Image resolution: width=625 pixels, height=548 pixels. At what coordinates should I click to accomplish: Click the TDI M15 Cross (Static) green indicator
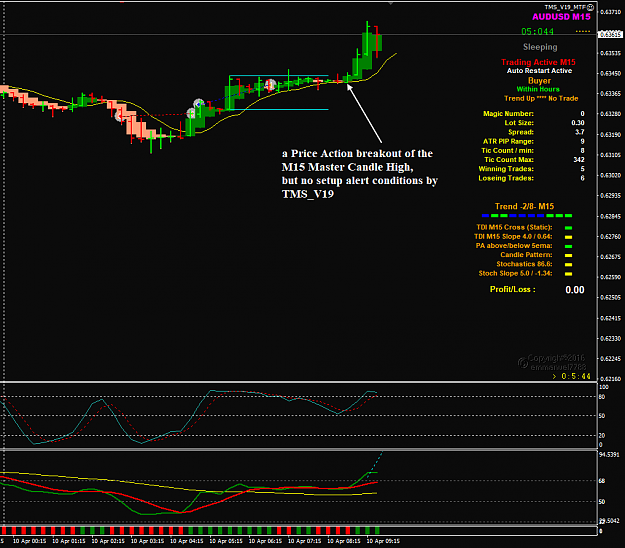(x=568, y=228)
